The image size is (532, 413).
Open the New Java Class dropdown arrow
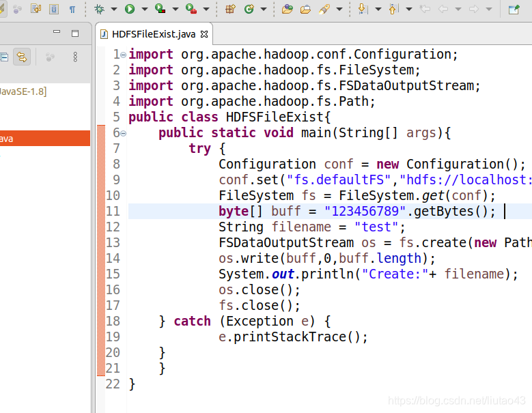click(264, 9)
